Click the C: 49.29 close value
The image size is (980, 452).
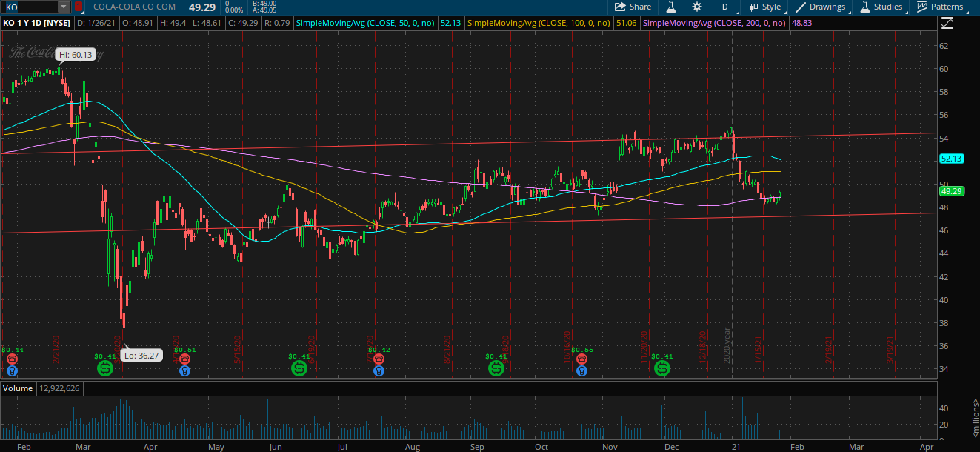pyautogui.click(x=241, y=24)
